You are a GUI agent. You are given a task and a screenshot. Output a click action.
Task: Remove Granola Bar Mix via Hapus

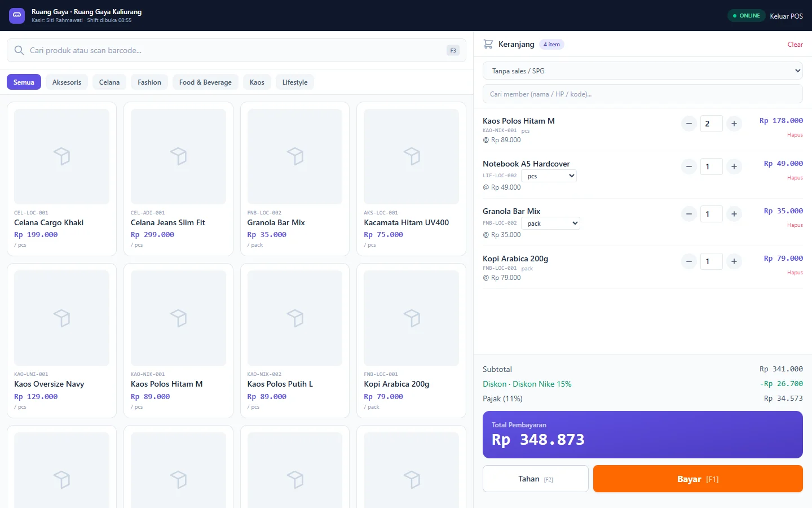pyautogui.click(x=795, y=225)
